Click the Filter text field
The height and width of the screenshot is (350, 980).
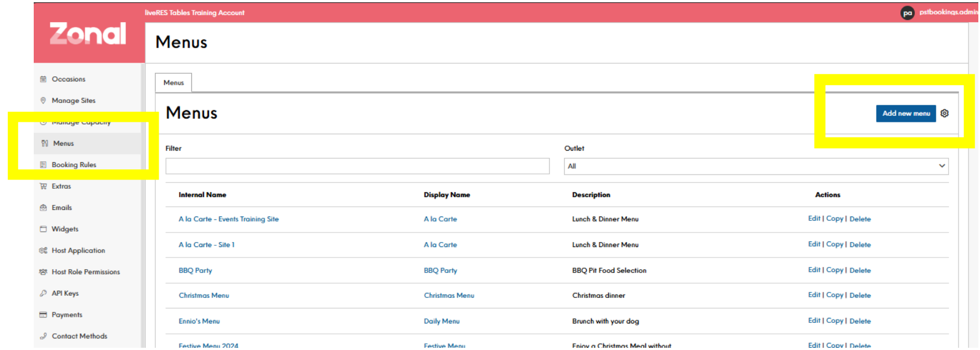click(x=357, y=166)
